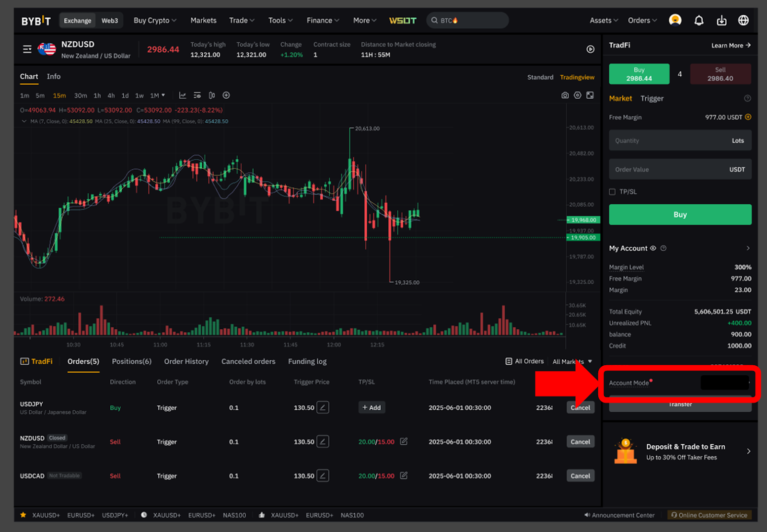Open the Order History tab
The height and width of the screenshot is (532, 767).
click(186, 361)
